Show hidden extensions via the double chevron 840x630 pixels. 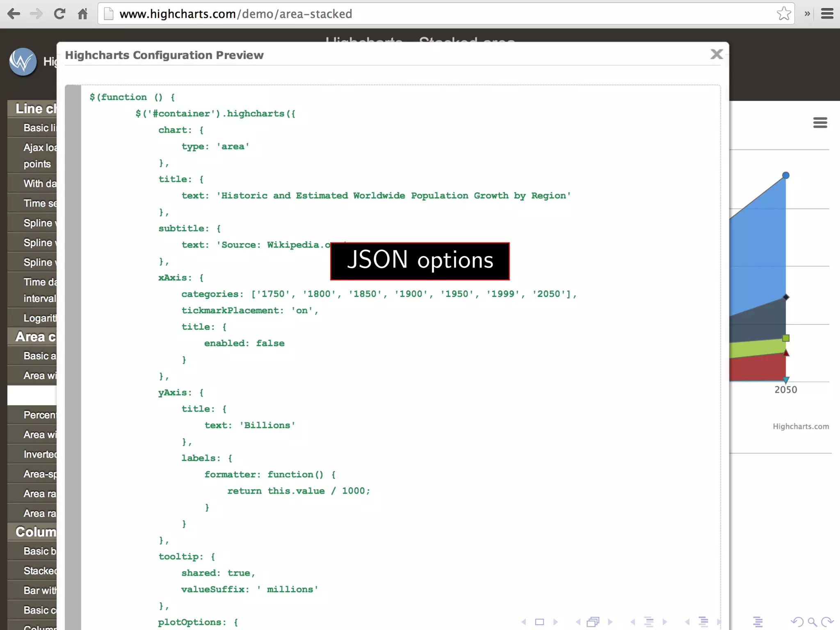(x=807, y=14)
